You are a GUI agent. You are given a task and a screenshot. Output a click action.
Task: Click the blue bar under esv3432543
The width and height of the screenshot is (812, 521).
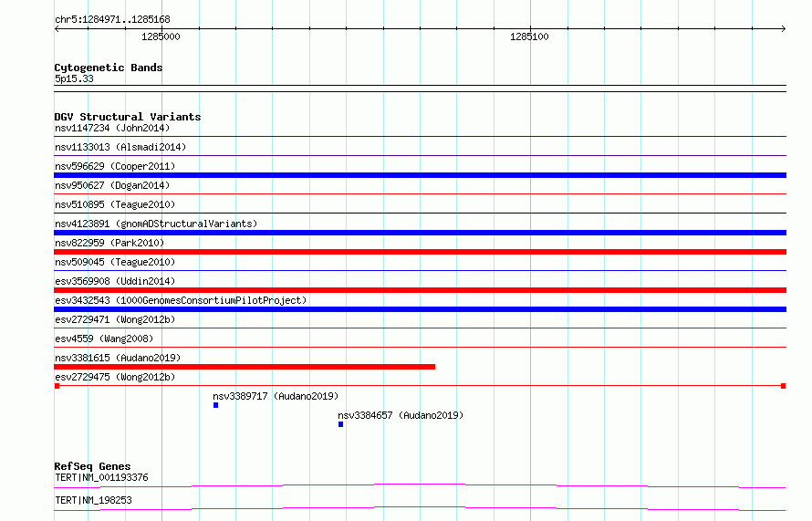pyautogui.click(x=420, y=309)
